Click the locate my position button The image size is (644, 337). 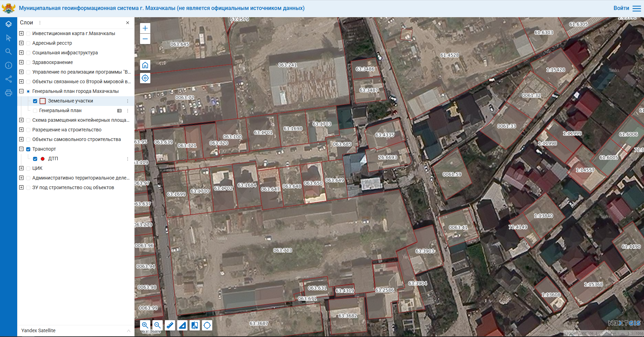(x=145, y=78)
